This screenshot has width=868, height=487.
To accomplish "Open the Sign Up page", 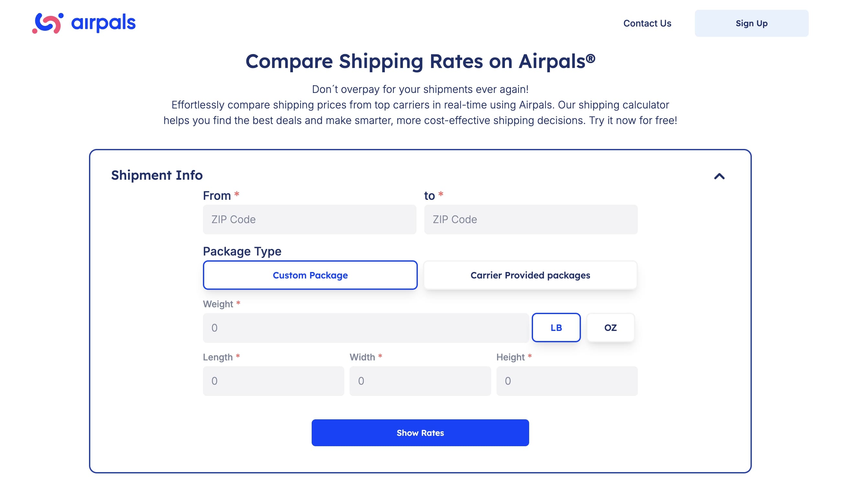I will tap(751, 23).
